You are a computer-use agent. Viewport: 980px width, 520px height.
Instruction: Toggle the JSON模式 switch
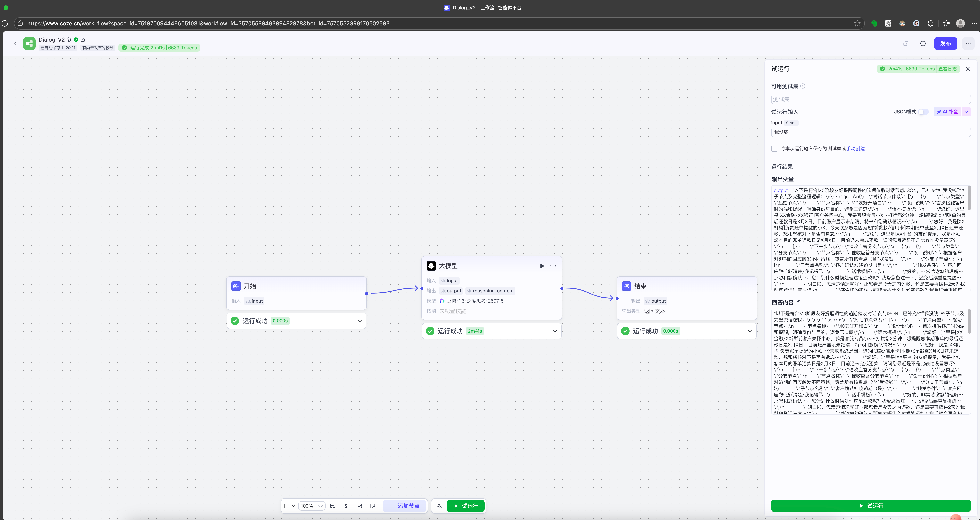pos(923,112)
